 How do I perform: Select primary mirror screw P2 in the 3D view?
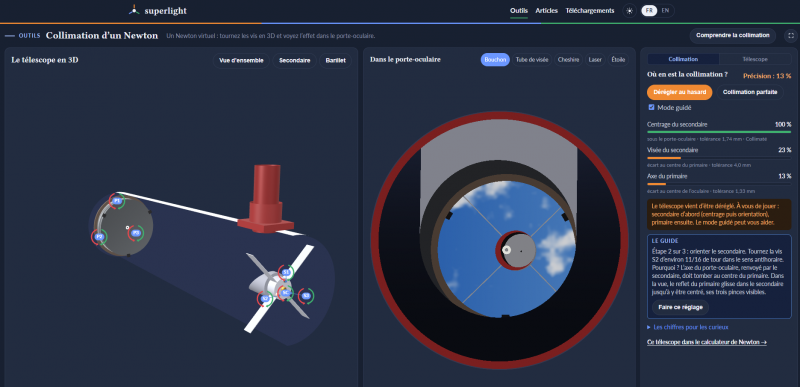tap(99, 237)
